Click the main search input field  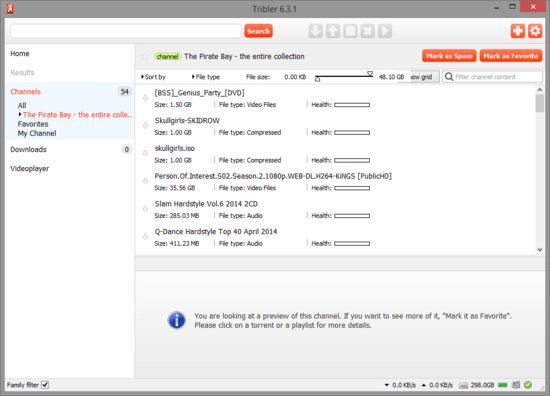click(126, 31)
